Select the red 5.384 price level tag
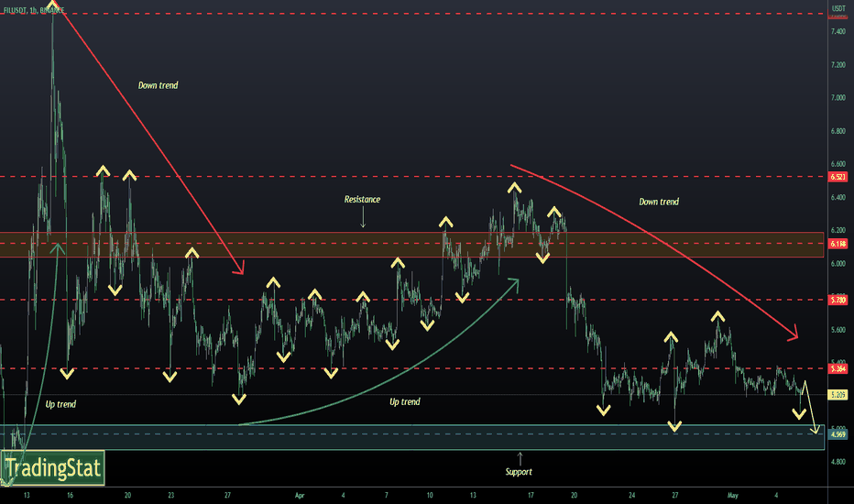This screenshot has width=854, height=504. [x=838, y=369]
